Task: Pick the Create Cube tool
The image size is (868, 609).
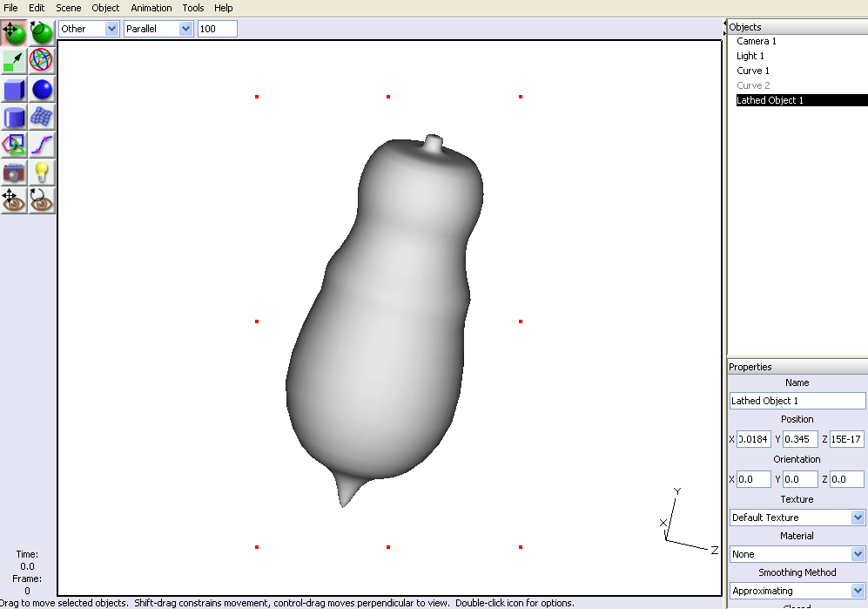Action: [14, 89]
